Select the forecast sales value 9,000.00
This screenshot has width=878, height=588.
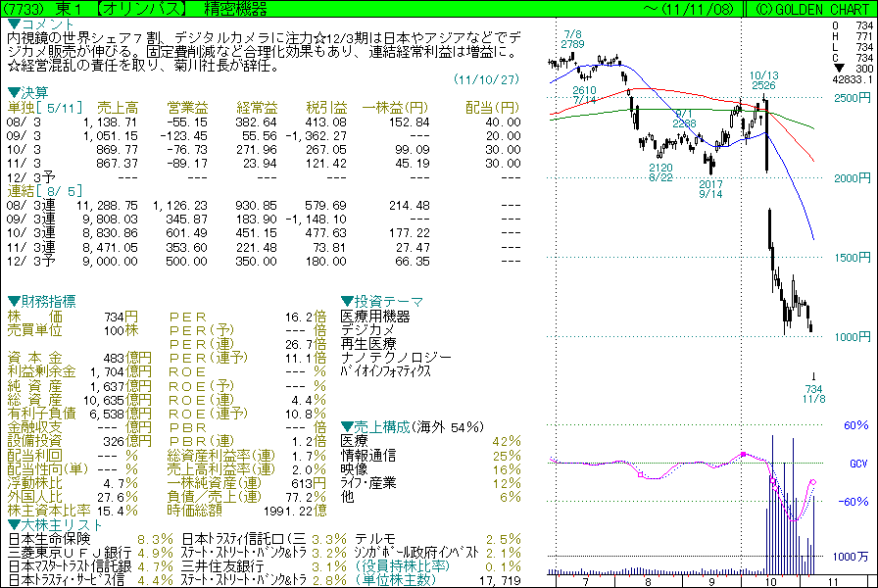[x=111, y=261]
